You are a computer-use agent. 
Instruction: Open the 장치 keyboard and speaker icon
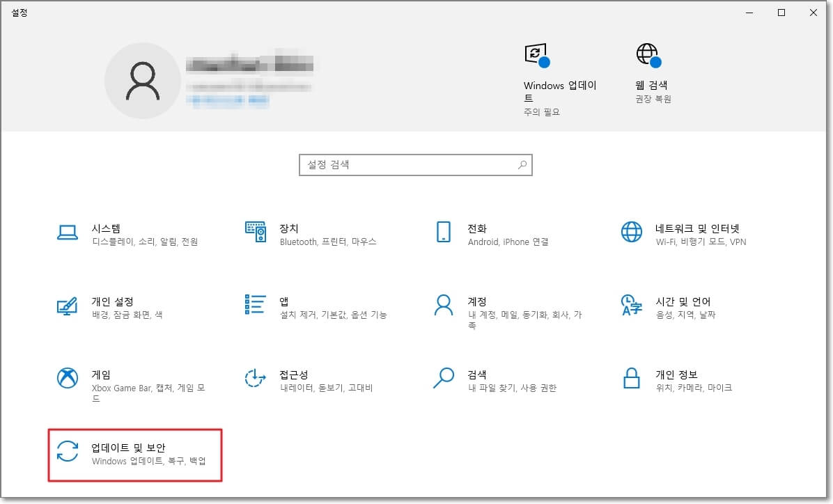point(256,232)
